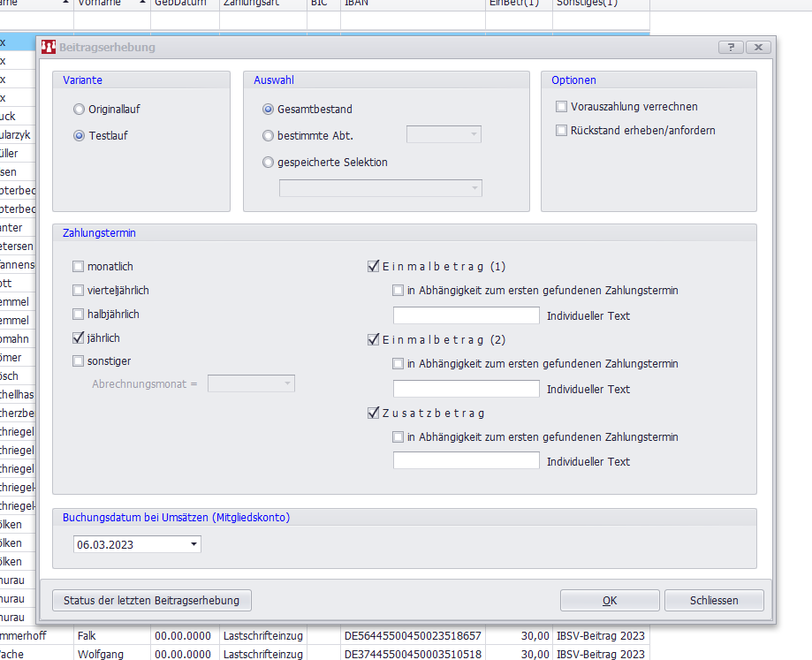Select the Testlauf variant option
This screenshot has width=812, height=660.
point(79,136)
